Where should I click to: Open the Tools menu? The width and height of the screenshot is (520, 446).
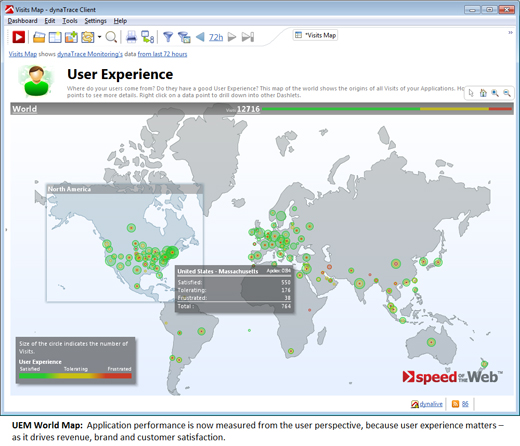70,21
